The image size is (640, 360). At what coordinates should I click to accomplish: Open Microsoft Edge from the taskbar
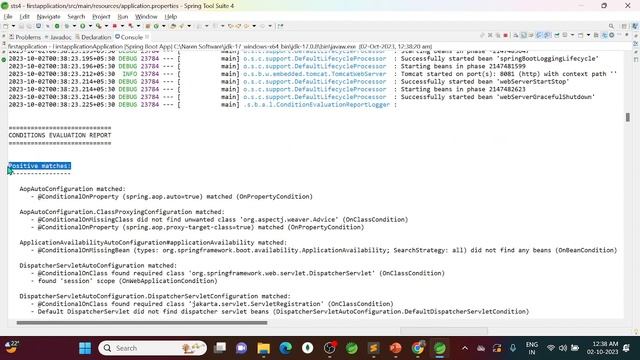tap(286, 348)
